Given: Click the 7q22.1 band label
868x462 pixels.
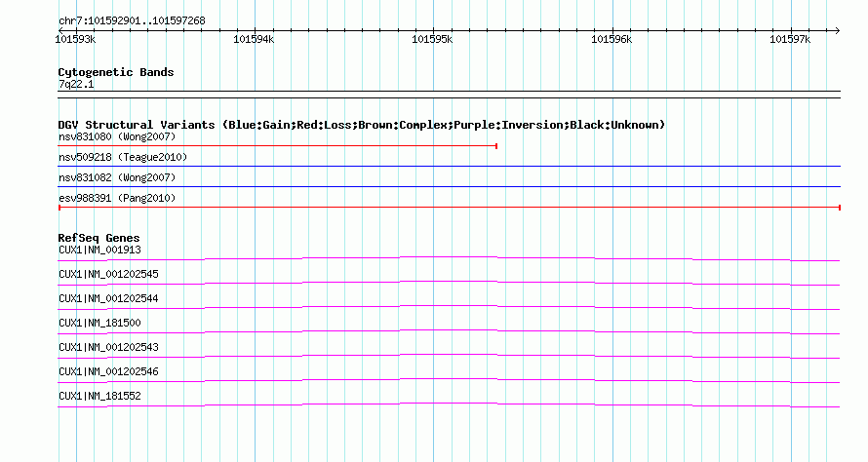Looking at the screenshot, I should (x=76, y=85).
